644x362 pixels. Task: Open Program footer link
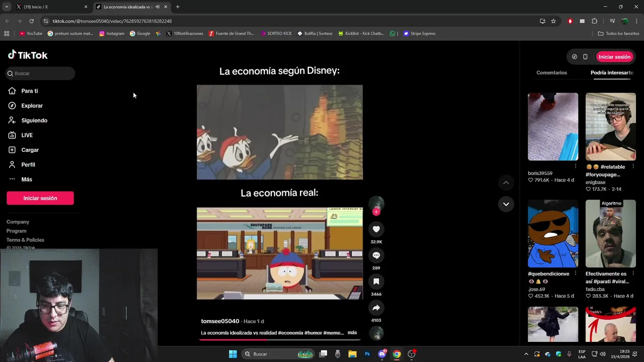point(17,231)
